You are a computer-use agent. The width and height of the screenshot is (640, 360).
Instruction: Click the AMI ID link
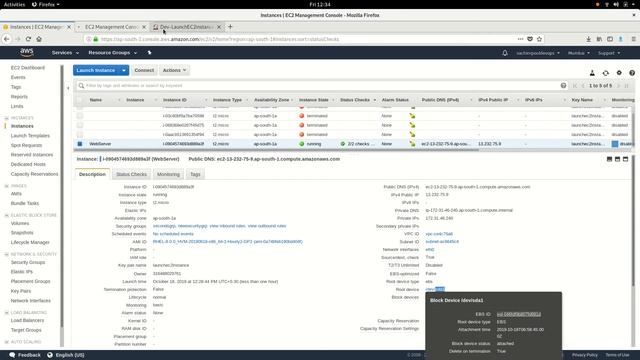click(x=228, y=242)
